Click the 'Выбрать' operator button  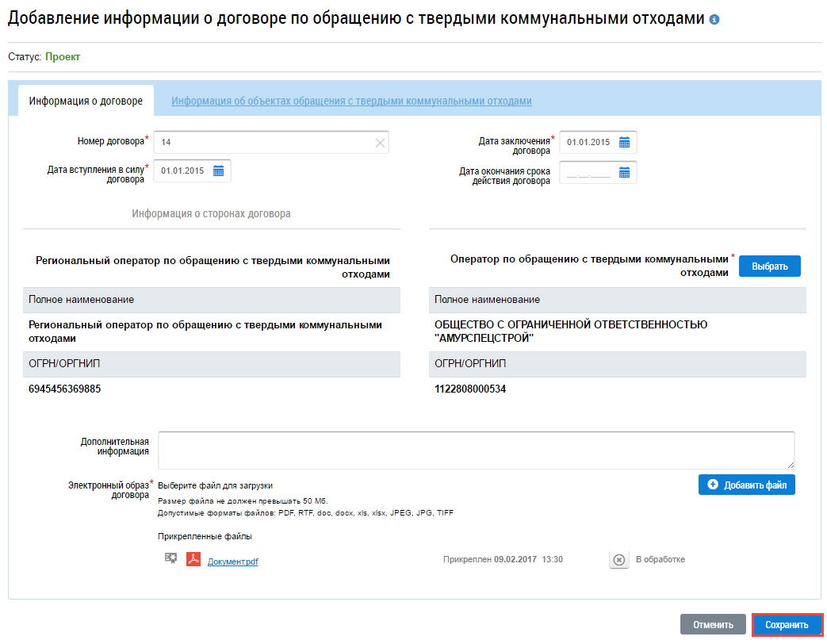[769, 266]
